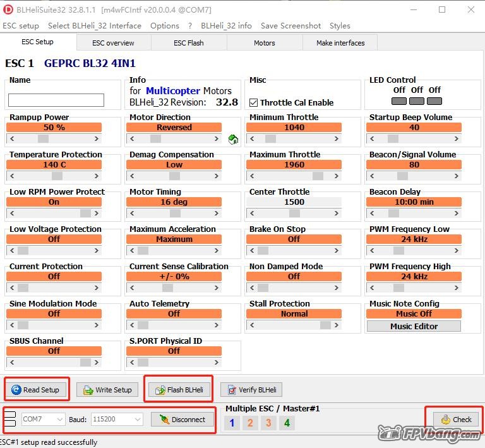This screenshot has height=448, width=485.
Task: Open the question mark help menu
Action: [190, 26]
